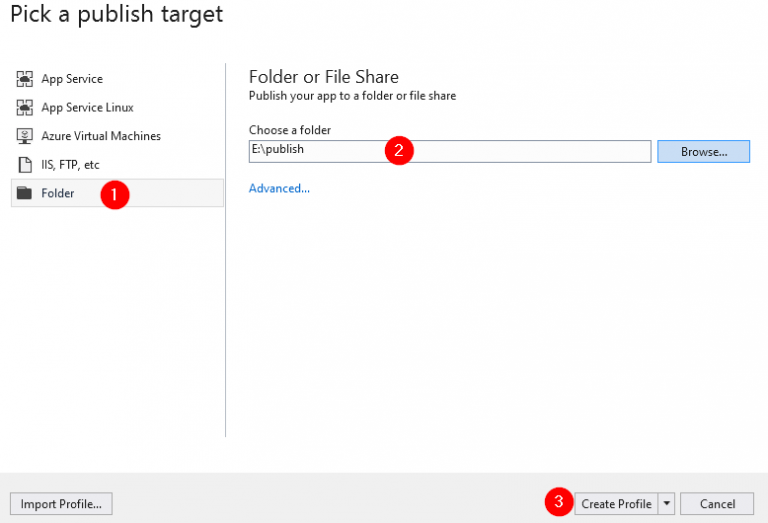The image size is (768, 523).
Task: Click red step marker 2 in the path field
Action: pyautogui.click(x=399, y=151)
